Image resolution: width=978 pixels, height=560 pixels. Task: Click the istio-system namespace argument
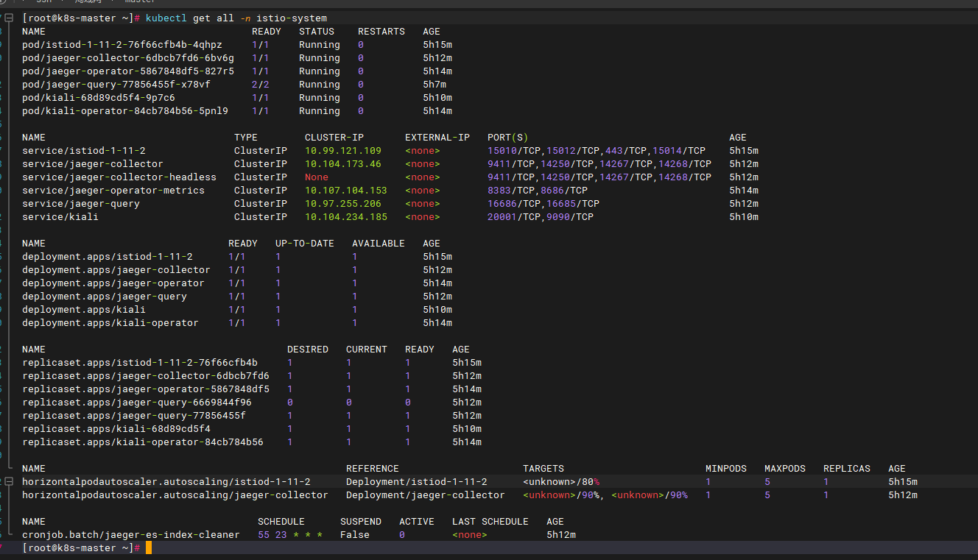point(292,18)
